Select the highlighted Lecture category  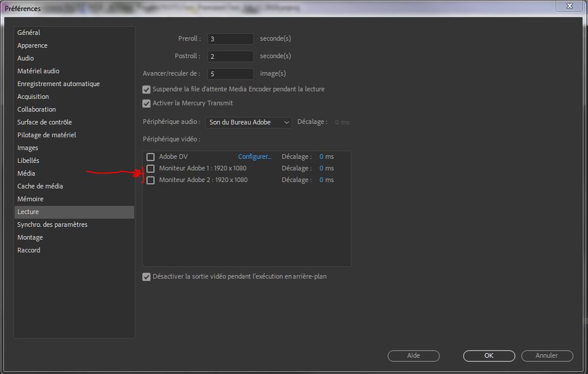74,212
